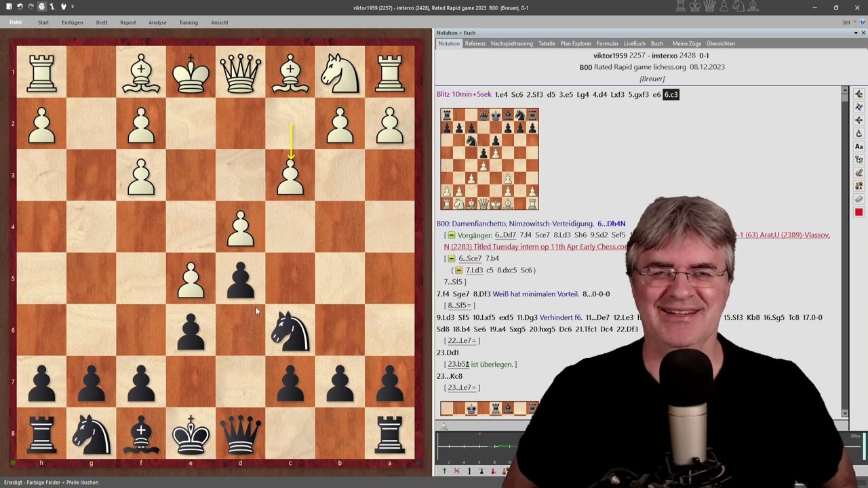Collapse the 7.Ld3 sub-variation box
868x488 pixels.
pyautogui.click(x=459, y=270)
